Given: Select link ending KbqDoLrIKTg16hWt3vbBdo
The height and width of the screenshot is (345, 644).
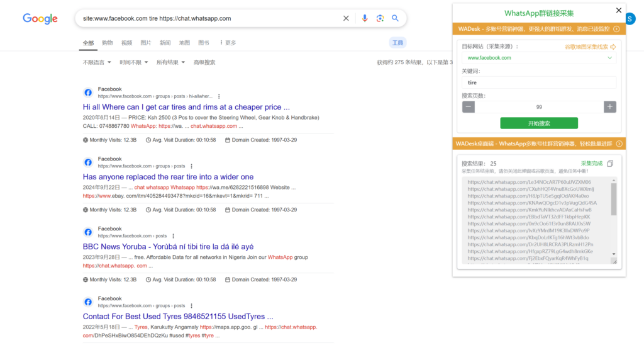Looking at the screenshot, I should click(x=528, y=238).
